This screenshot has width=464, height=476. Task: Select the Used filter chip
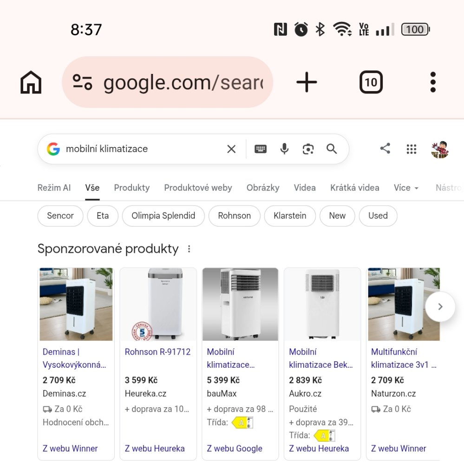coord(378,216)
